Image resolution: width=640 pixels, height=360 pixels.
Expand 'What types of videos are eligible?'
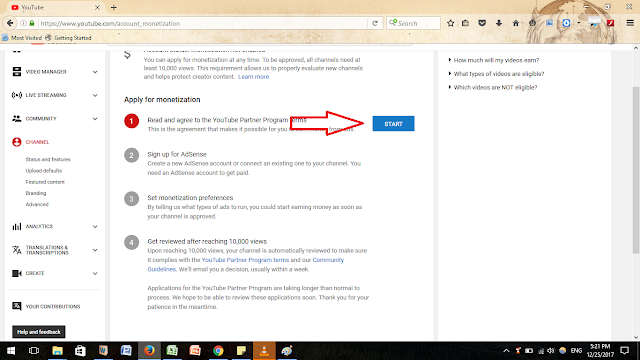pyautogui.click(x=496, y=74)
